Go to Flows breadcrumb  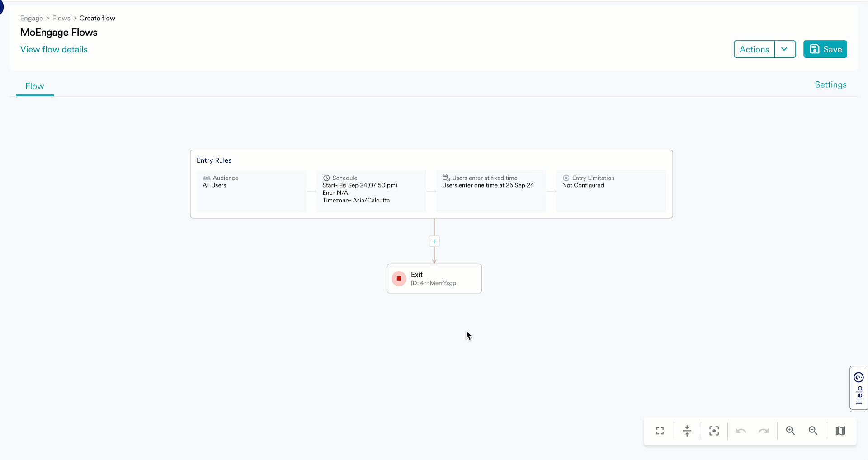click(61, 18)
